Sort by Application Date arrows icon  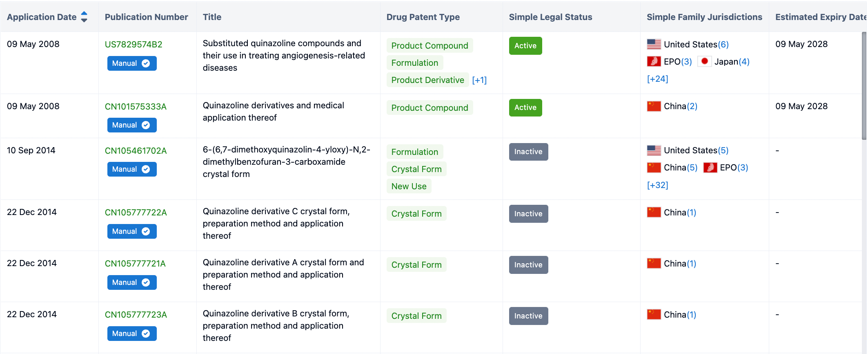84,17
